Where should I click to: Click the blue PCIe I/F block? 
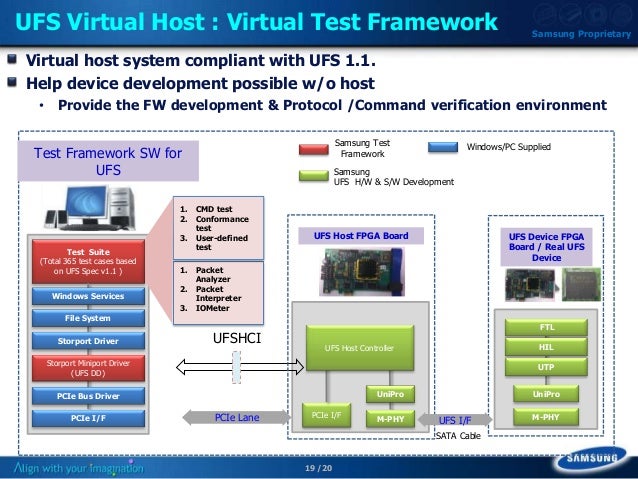tap(88, 418)
